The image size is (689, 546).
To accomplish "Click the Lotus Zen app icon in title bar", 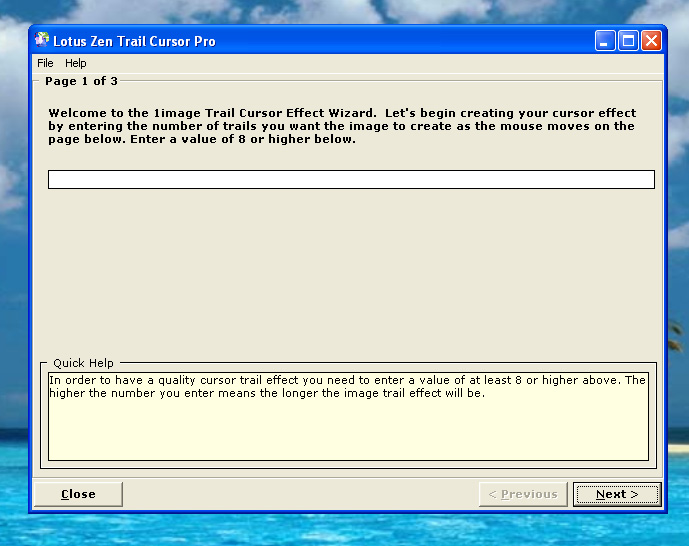I will 42,41.
